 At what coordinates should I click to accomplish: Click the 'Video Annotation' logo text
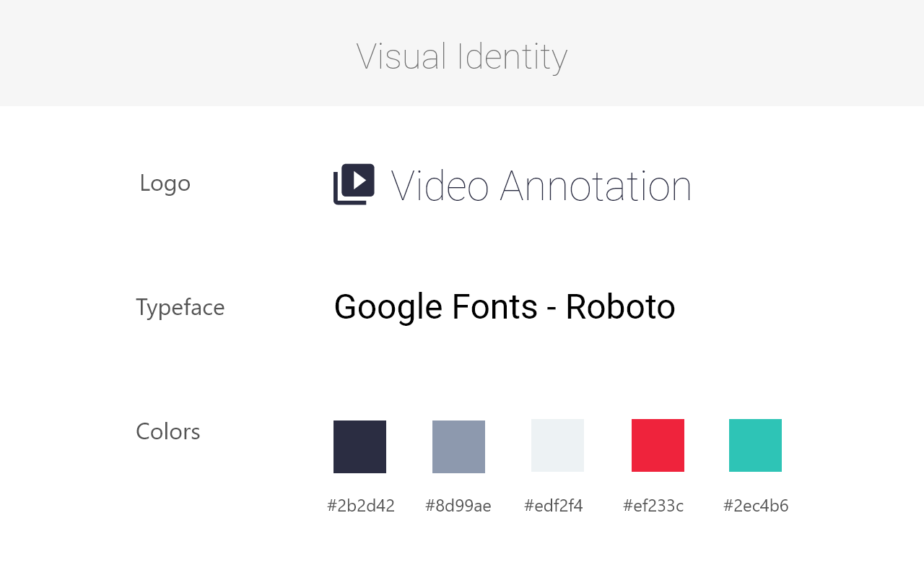tap(541, 185)
